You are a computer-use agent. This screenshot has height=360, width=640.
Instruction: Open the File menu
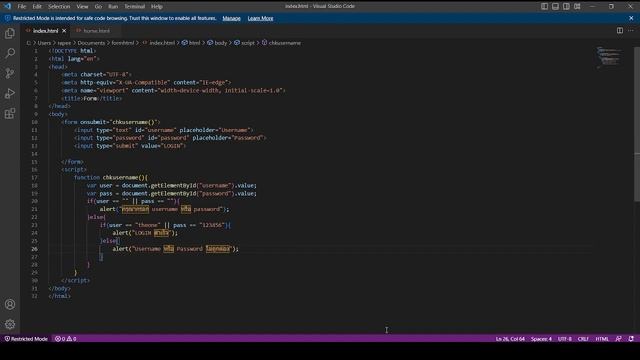point(22,7)
